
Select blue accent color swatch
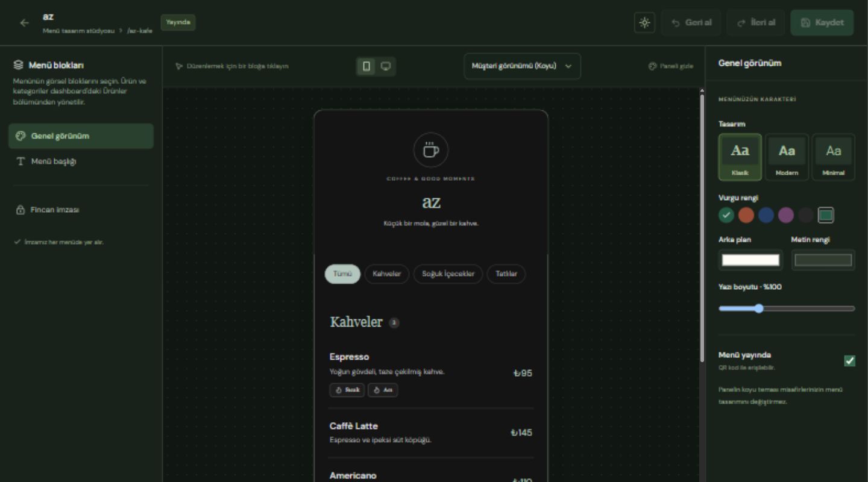[766, 215]
